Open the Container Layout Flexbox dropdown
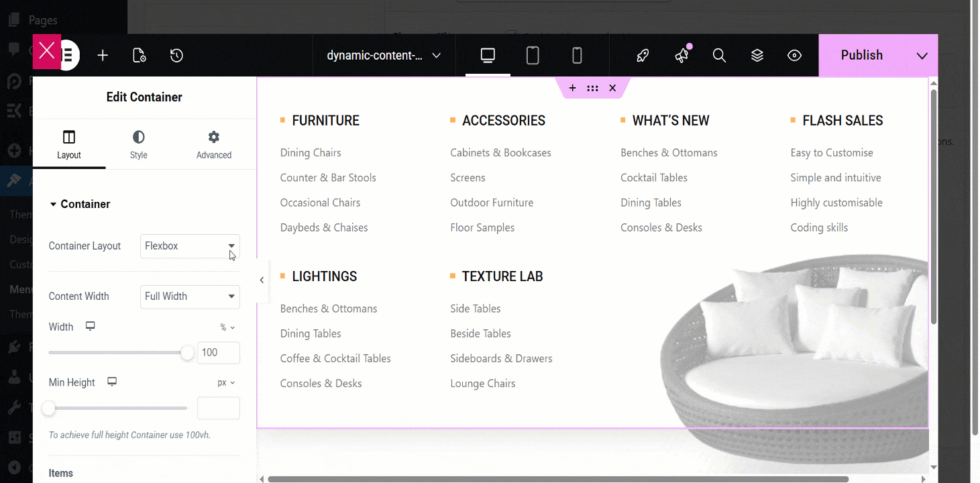 [190, 246]
